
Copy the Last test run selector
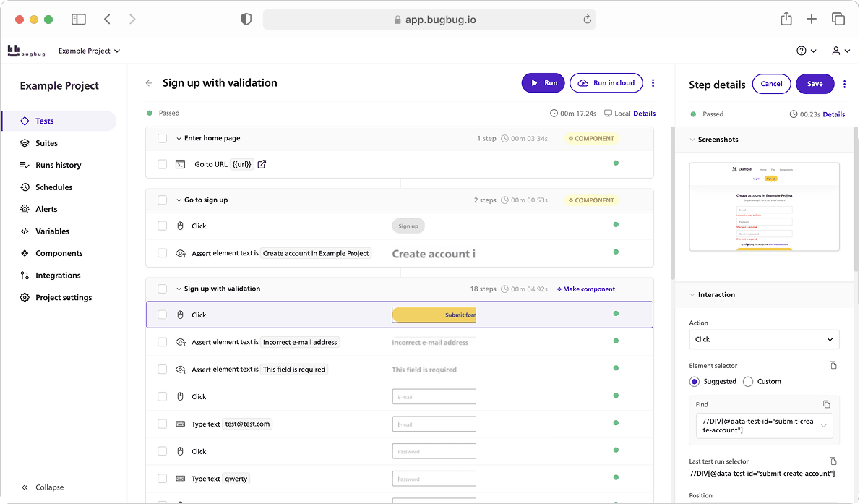833,461
